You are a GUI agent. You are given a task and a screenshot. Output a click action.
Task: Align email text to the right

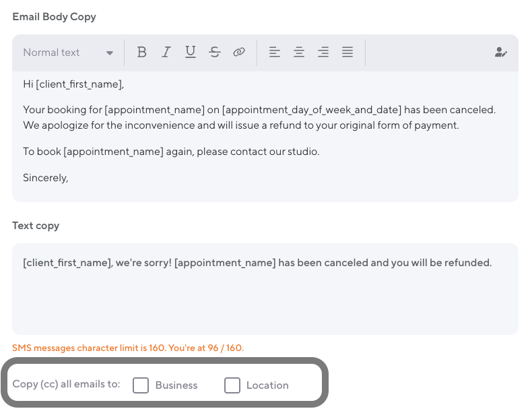(323, 53)
